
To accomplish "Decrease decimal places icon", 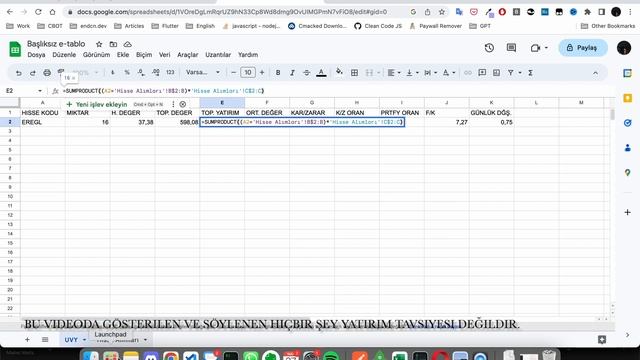I will coord(141,73).
